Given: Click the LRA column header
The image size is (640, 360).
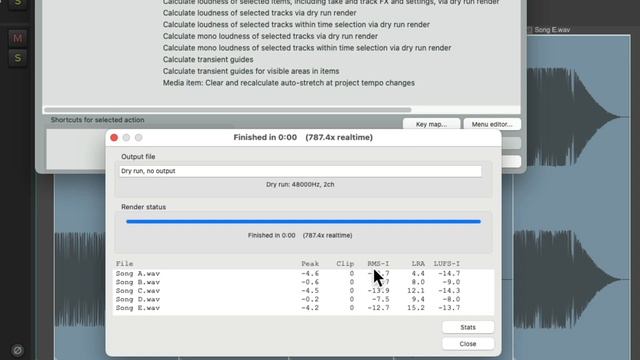Looking at the screenshot, I should click(x=418, y=264).
